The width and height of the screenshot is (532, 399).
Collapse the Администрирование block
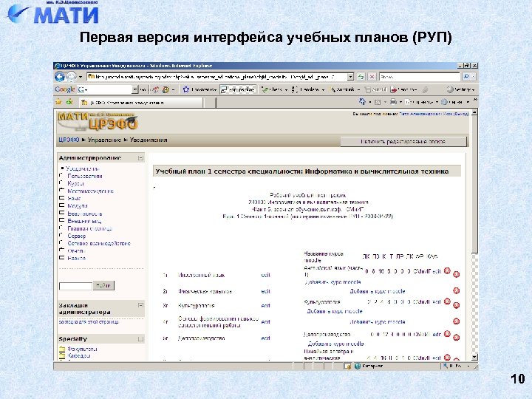(x=140, y=158)
